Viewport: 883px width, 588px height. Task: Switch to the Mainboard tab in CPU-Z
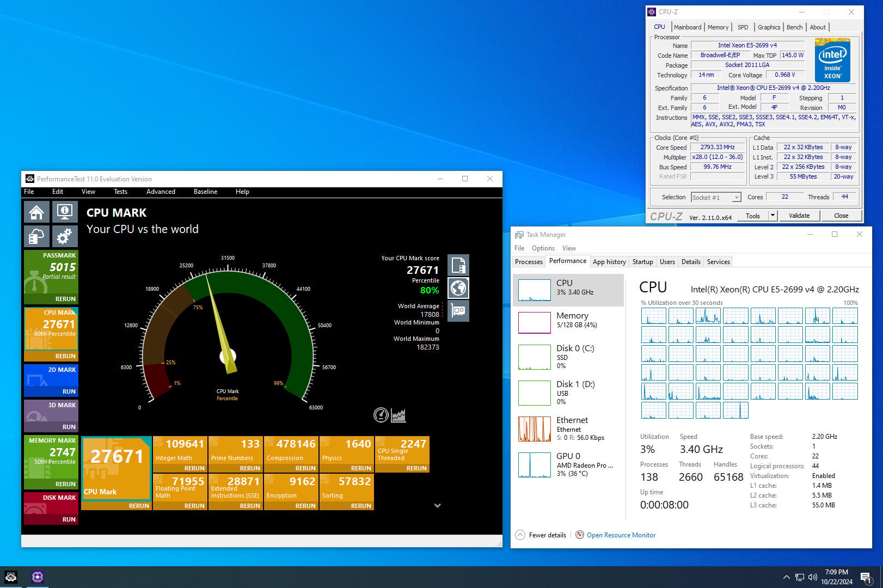(x=688, y=27)
